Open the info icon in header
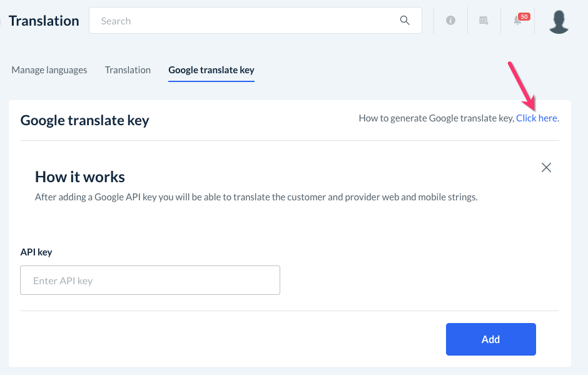This screenshot has height=375, width=588. (450, 21)
